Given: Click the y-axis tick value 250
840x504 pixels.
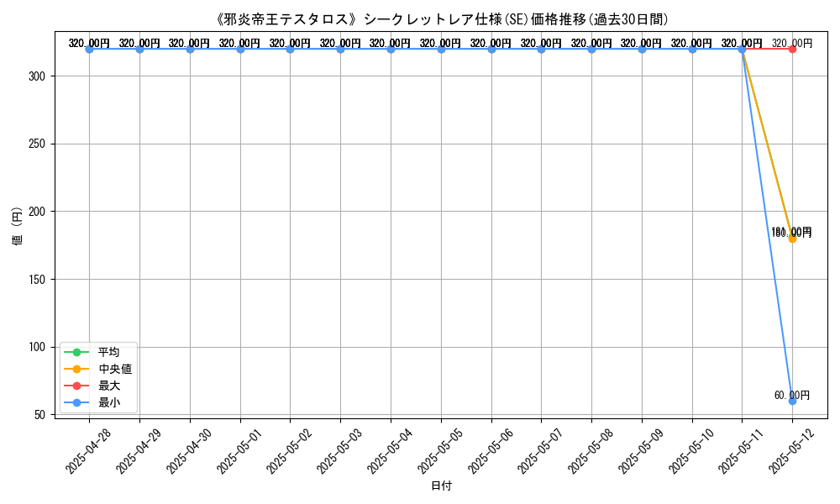Looking at the screenshot, I should pos(36,144).
